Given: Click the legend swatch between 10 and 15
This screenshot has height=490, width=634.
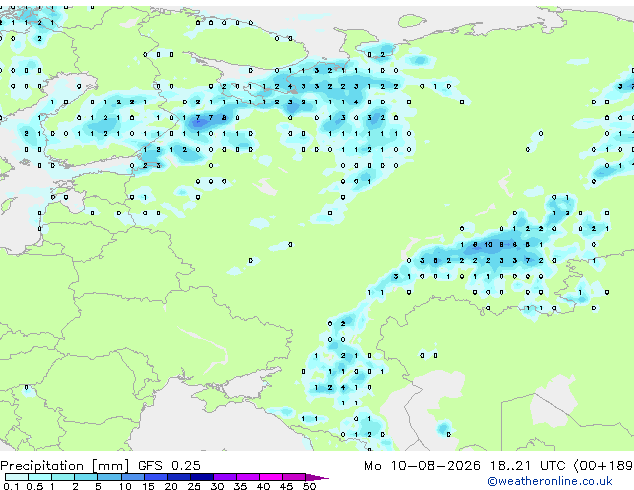Looking at the screenshot, I should [x=133, y=477].
